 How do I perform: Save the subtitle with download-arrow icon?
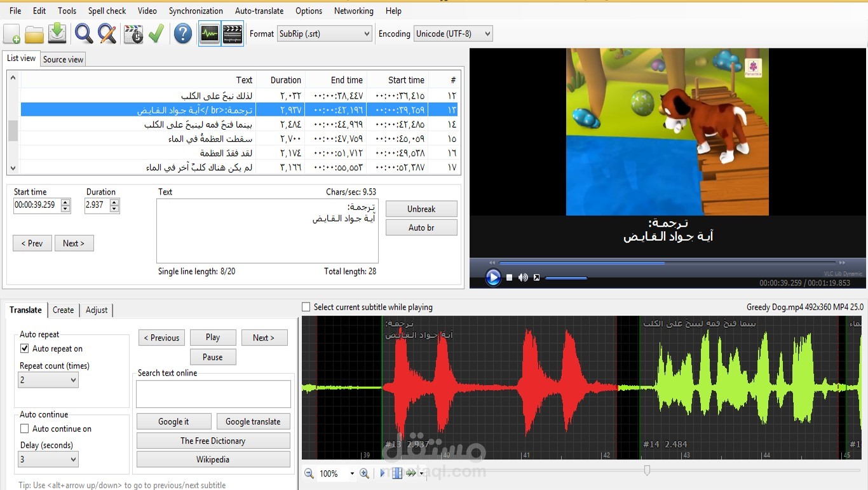pos(57,34)
